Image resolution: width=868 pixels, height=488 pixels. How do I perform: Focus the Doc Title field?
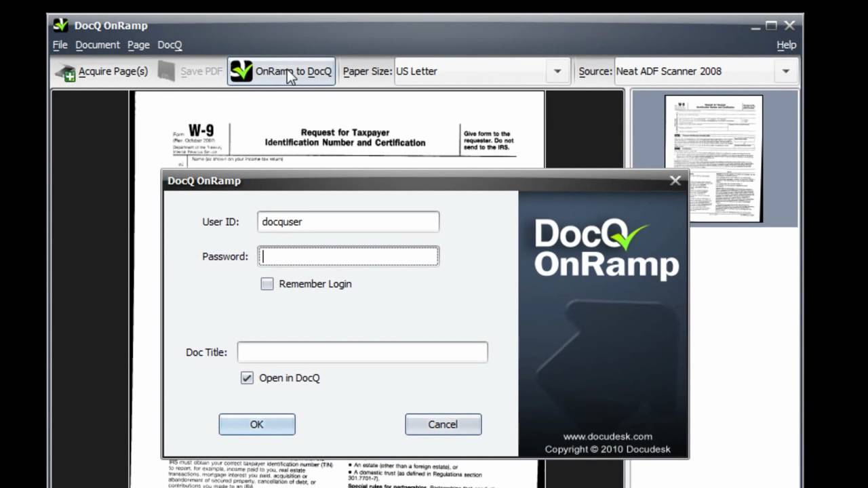click(362, 352)
